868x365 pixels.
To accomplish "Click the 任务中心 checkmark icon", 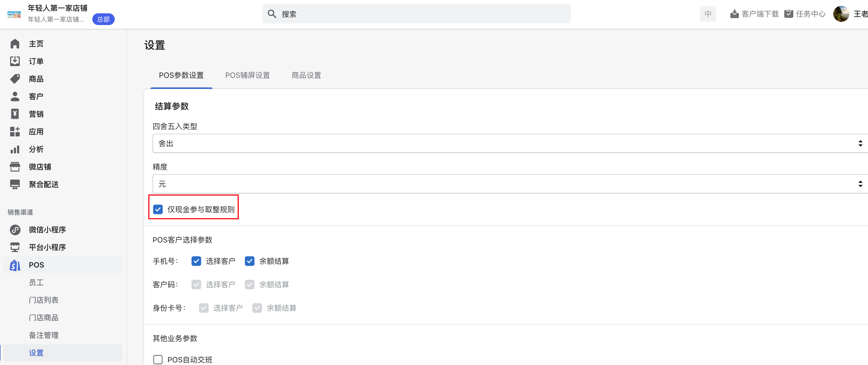I will tap(789, 14).
